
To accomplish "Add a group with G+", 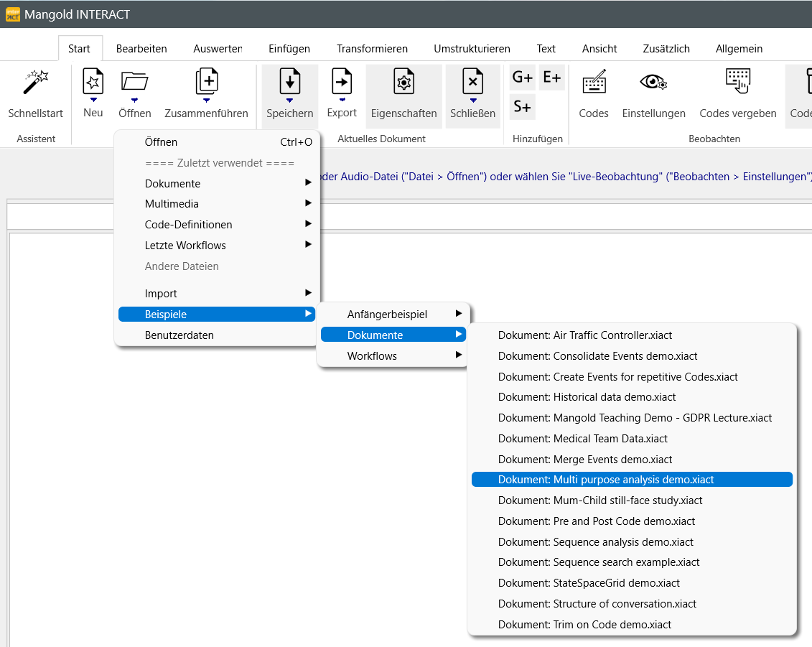I will pyautogui.click(x=522, y=77).
